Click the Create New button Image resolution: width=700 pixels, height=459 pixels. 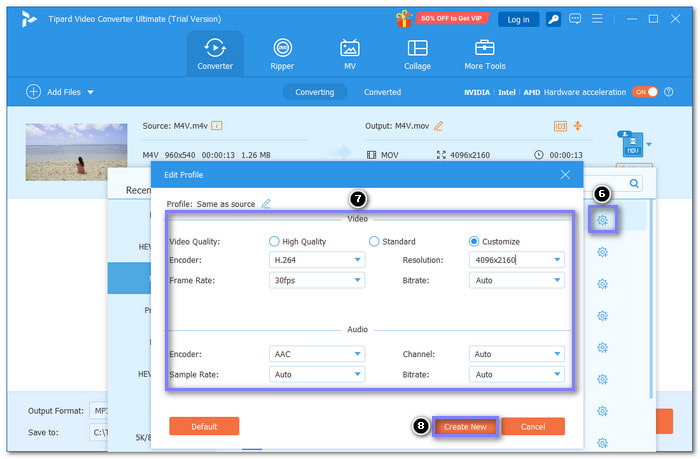(465, 427)
